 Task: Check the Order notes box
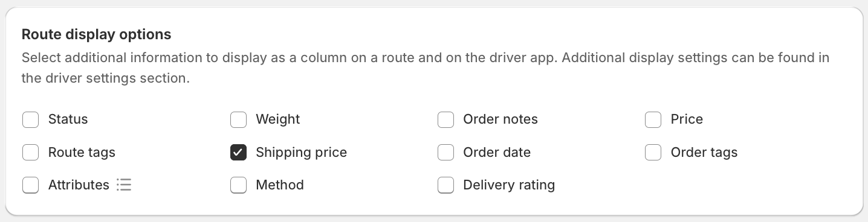(x=445, y=119)
